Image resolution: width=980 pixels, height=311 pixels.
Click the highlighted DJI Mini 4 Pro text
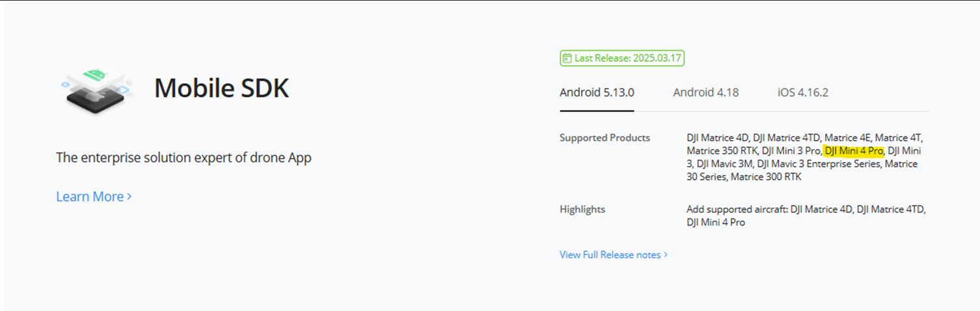854,151
